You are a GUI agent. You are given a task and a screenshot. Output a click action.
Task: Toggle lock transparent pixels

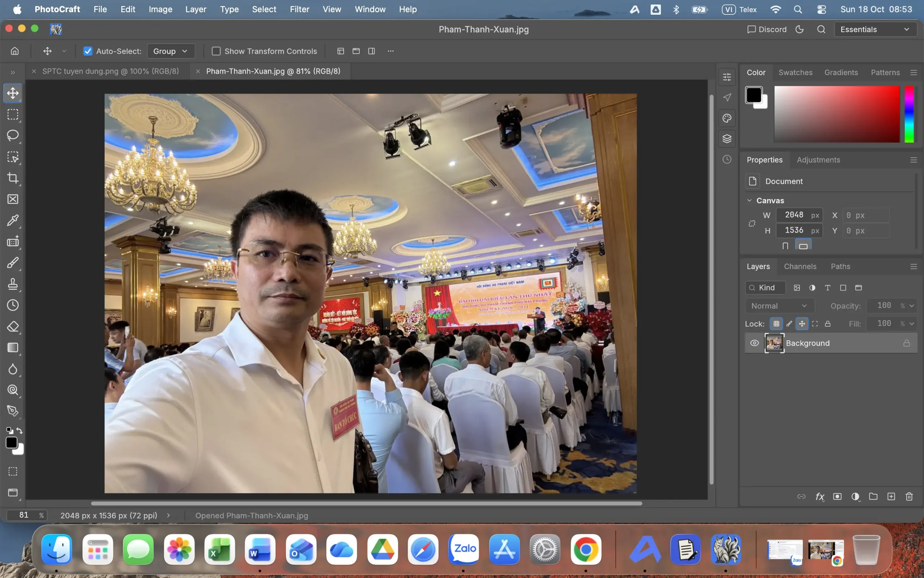point(776,324)
